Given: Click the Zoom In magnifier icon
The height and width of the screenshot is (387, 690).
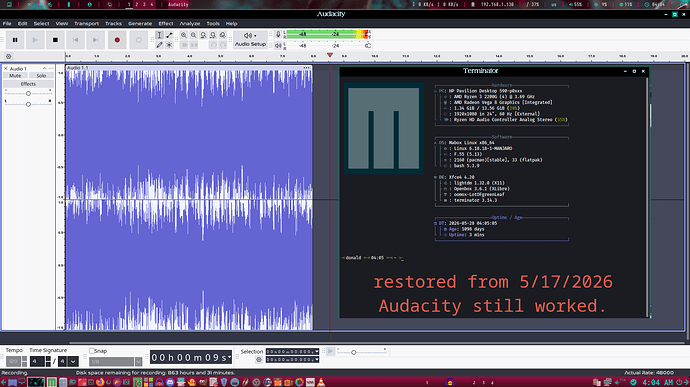Looking at the screenshot, I should click(x=184, y=35).
